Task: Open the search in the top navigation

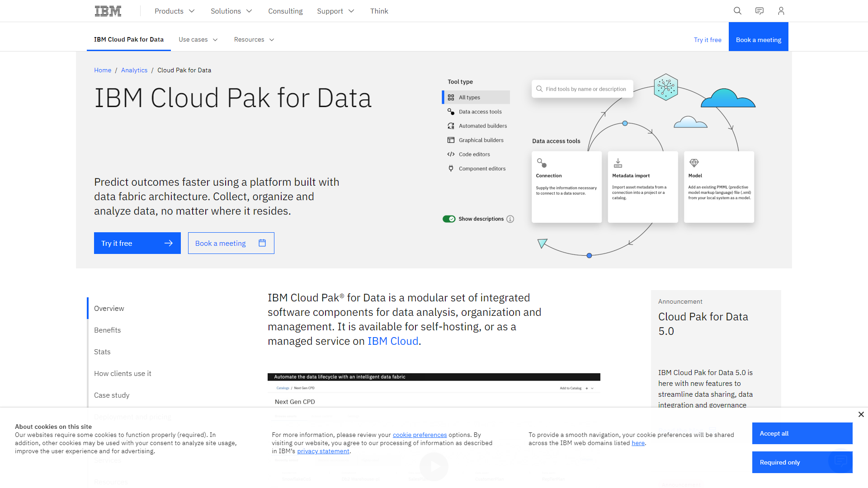Action: (x=737, y=10)
